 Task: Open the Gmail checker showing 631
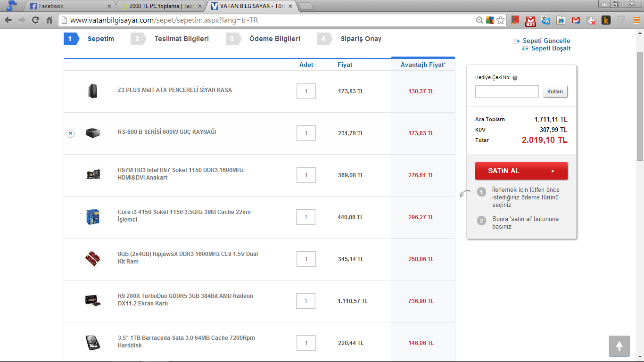click(530, 20)
